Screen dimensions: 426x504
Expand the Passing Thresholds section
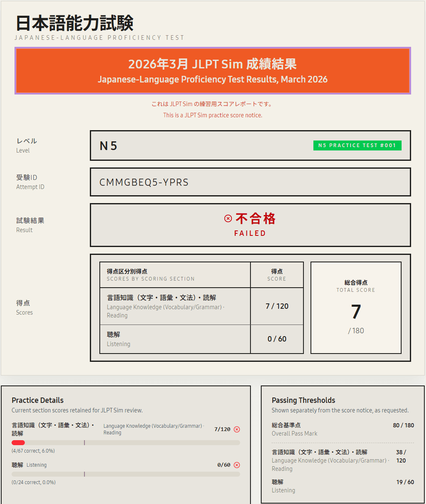(303, 400)
